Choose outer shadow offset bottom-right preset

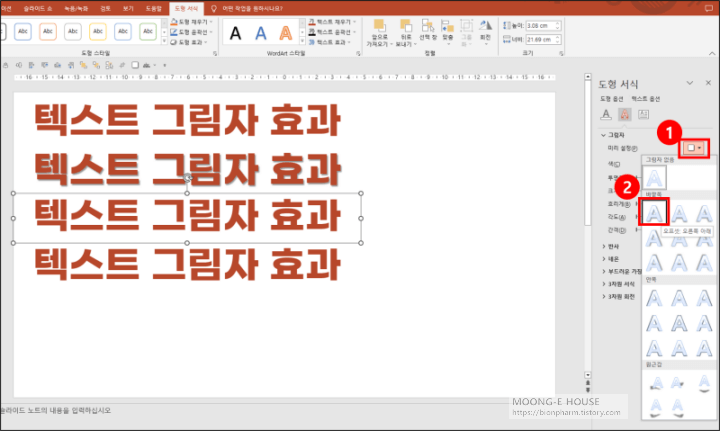[x=654, y=213]
